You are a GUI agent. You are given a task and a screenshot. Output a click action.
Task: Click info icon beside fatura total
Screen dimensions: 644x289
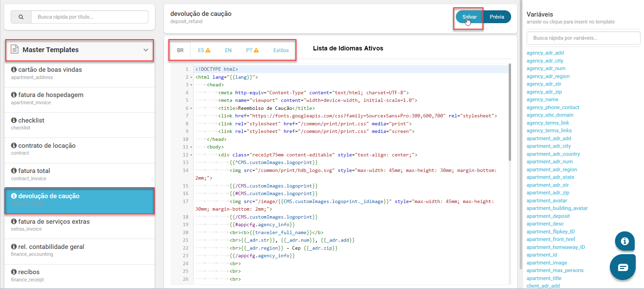pos(14,171)
